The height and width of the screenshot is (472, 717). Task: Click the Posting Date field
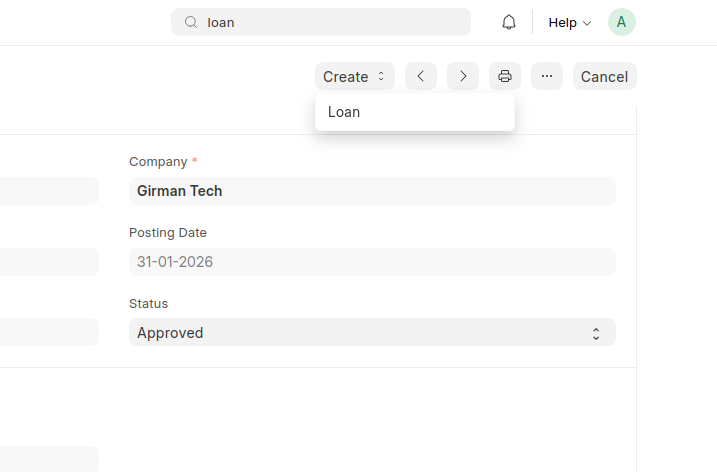click(372, 262)
